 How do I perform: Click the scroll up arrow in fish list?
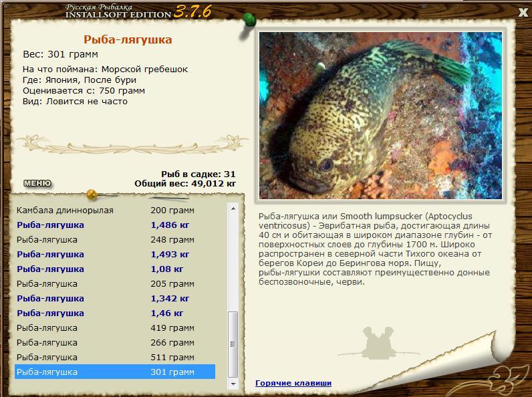click(x=233, y=209)
